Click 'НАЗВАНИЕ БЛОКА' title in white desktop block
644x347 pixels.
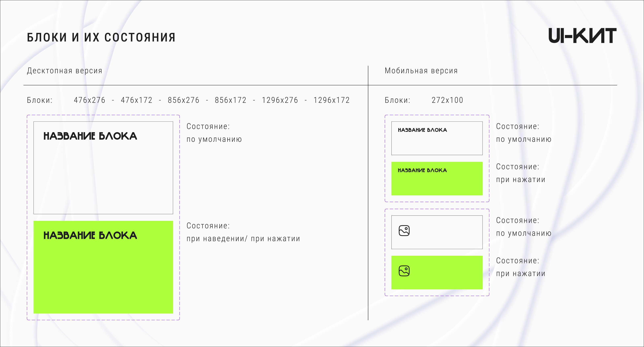click(90, 136)
